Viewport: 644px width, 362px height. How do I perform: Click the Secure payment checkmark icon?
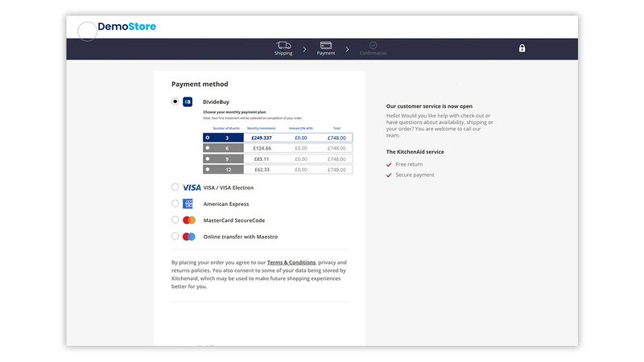coord(389,175)
